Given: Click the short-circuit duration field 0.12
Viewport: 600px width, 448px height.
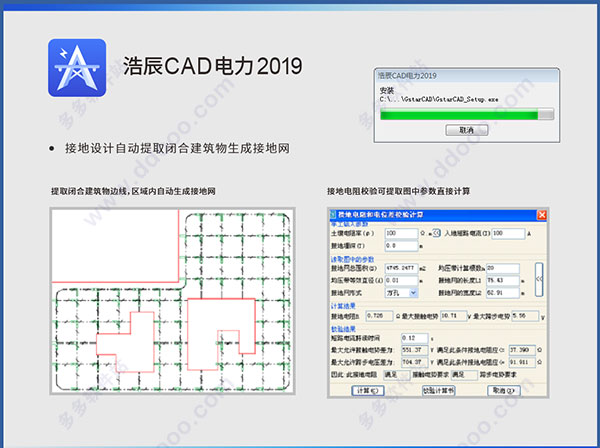Looking at the screenshot, I should tap(414, 338).
